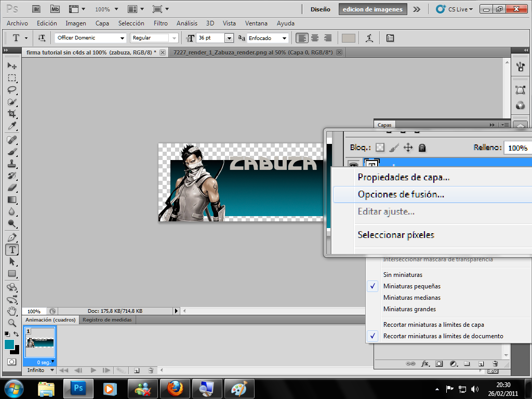The width and height of the screenshot is (532, 399).
Task: Select the Clone Stamp tool
Action: (12, 164)
